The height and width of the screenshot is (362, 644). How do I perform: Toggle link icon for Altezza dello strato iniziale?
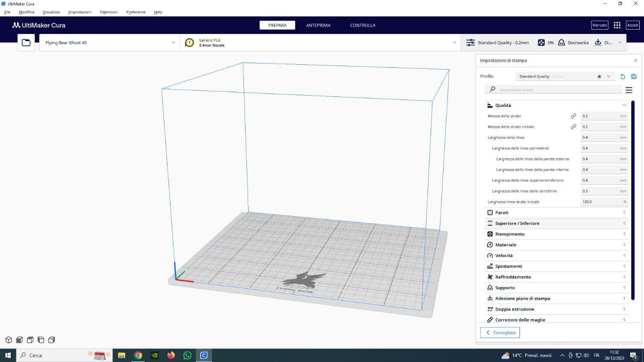(x=573, y=127)
